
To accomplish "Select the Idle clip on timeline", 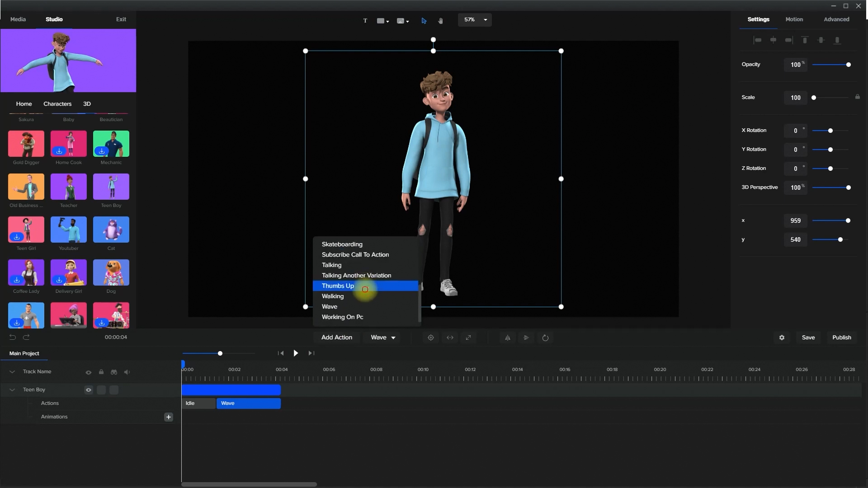I will (x=198, y=404).
